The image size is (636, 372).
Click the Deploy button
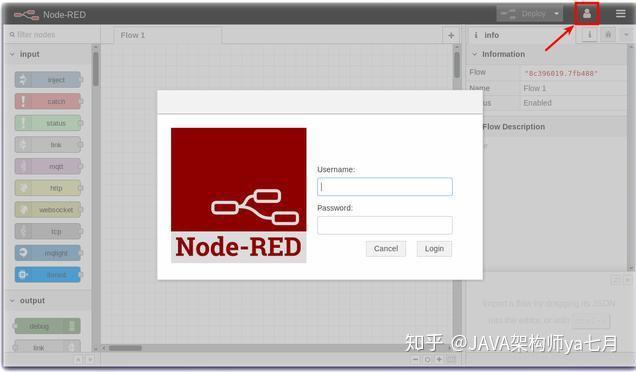click(x=524, y=14)
